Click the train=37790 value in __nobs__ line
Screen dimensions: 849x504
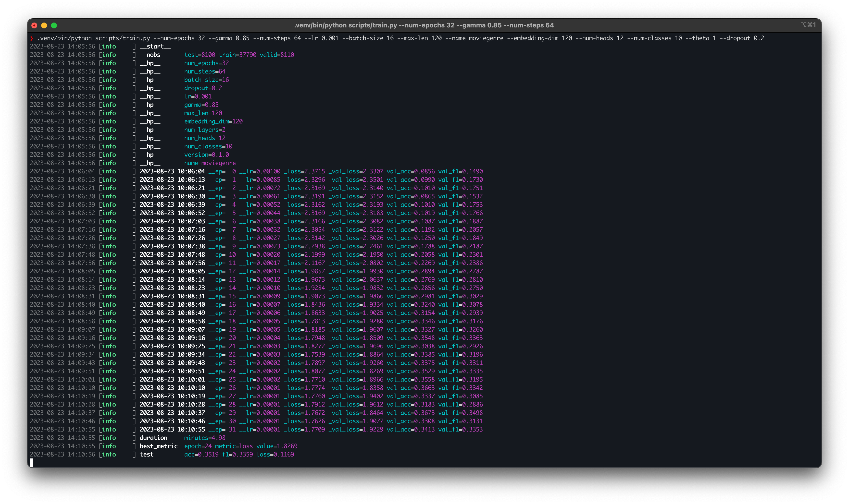(237, 55)
